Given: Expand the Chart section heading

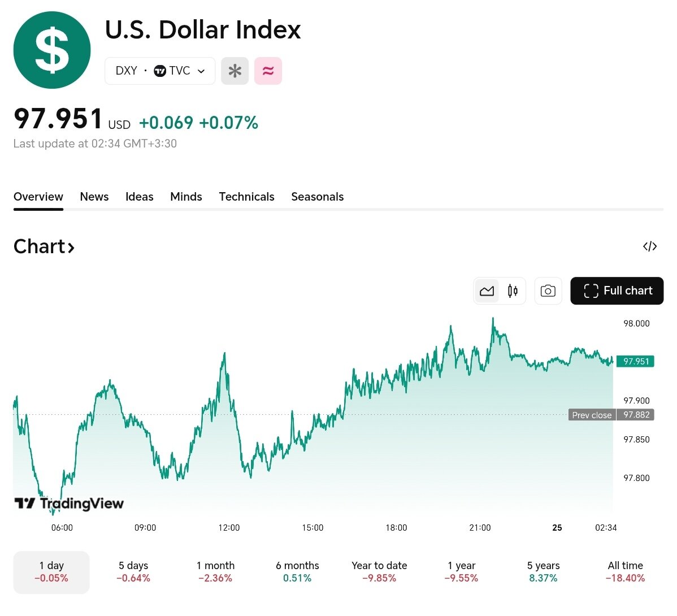Looking at the screenshot, I should (44, 246).
